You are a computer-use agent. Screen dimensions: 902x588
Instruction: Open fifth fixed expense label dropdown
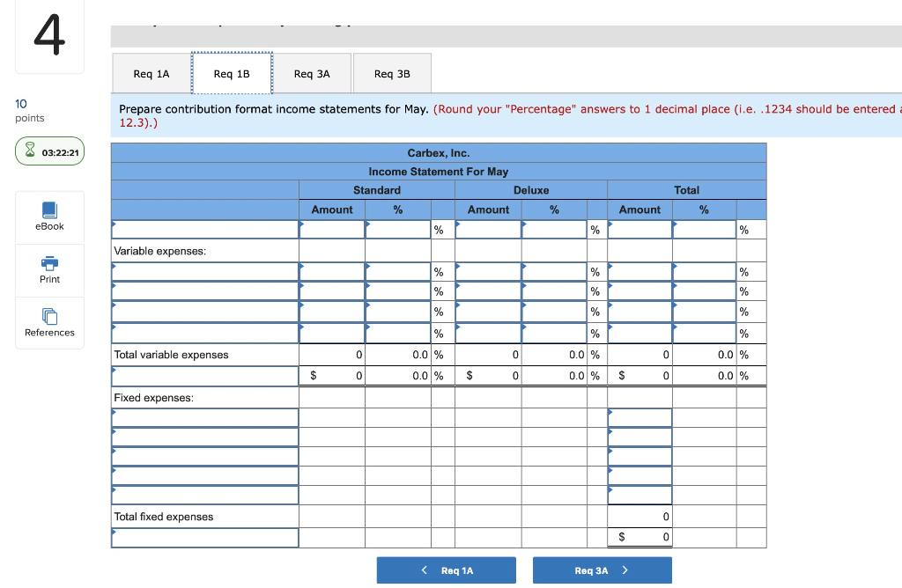click(204, 495)
